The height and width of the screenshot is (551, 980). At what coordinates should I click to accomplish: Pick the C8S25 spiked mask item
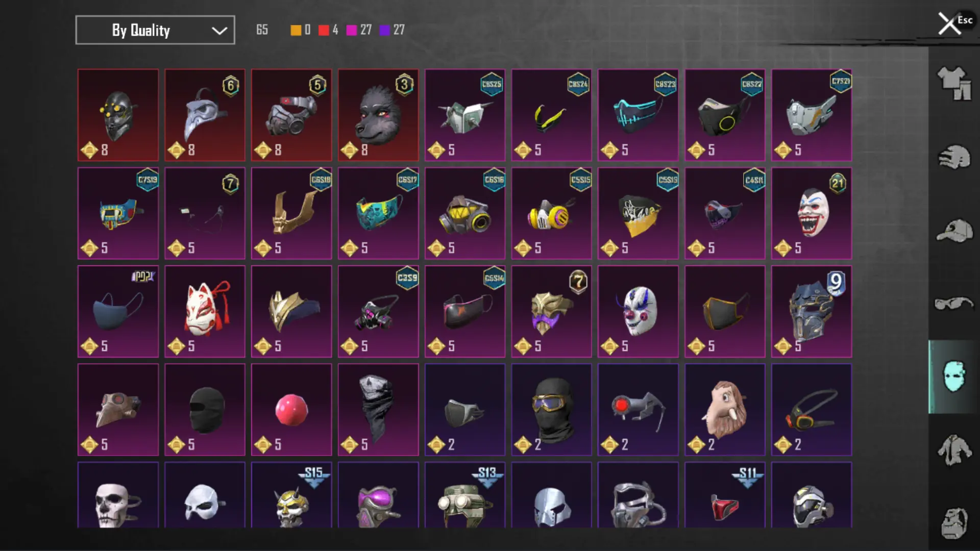coord(465,115)
